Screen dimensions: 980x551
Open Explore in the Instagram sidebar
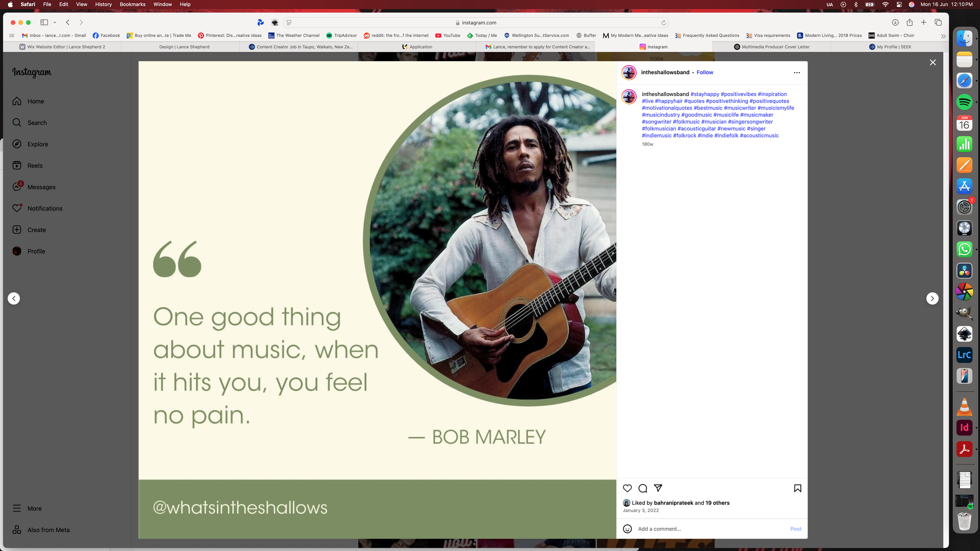[x=37, y=144]
